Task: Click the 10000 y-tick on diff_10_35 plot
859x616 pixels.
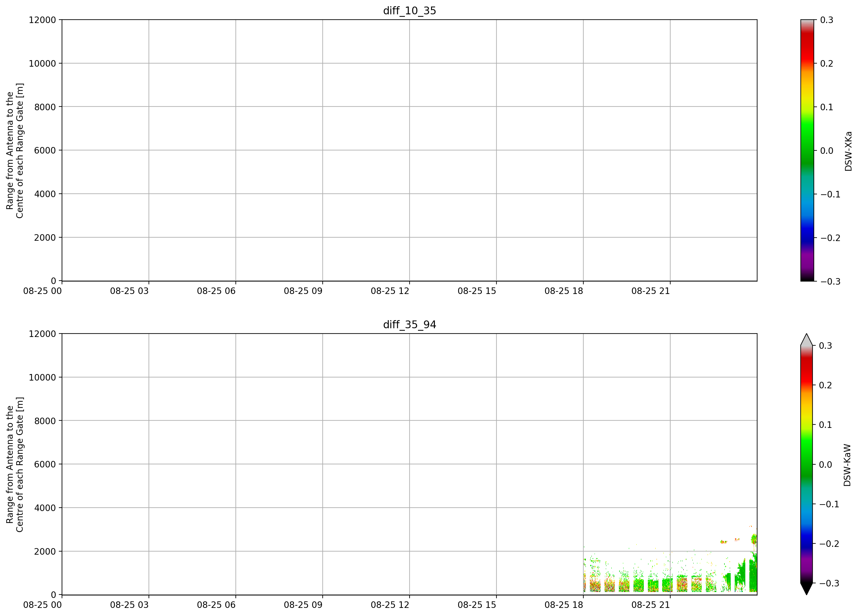Action: coord(42,64)
